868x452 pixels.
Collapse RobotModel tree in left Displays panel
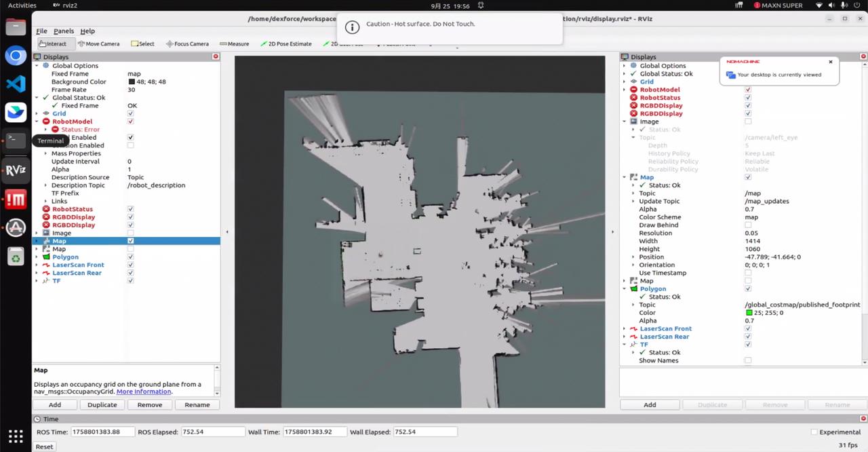coord(37,121)
